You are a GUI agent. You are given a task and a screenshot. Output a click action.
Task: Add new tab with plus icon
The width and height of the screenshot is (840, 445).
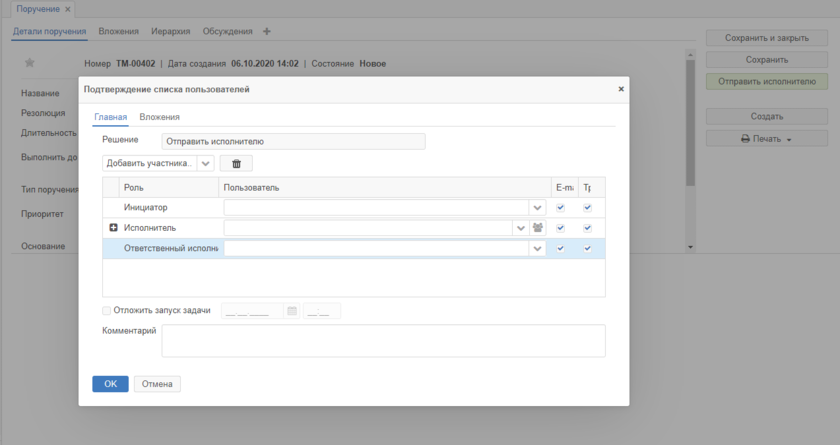pos(267,31)
